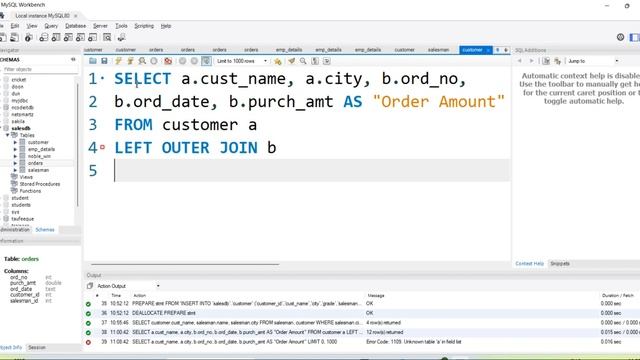Toggle invisible characters display

pyautogui.click(x=315, y=61)
